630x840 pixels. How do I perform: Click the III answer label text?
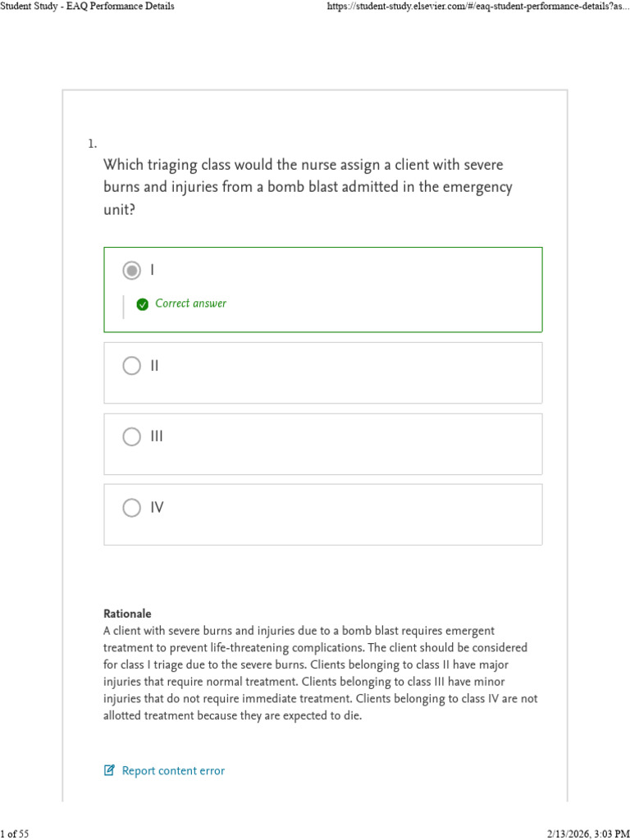[157, 436]
